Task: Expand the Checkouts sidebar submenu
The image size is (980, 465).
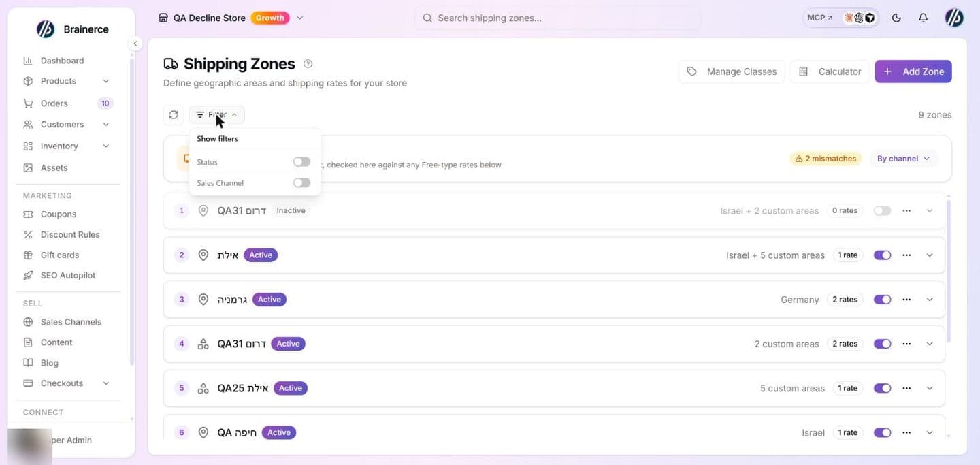Action: click(105, 383)
